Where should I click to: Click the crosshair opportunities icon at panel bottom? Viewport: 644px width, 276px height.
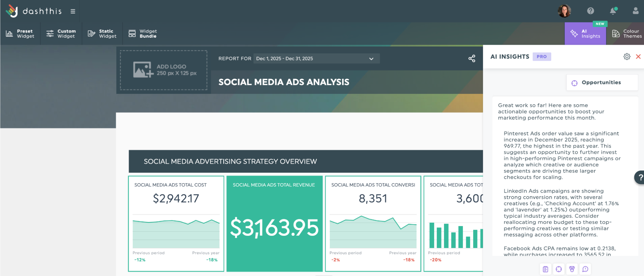click(x=559, y=269)
